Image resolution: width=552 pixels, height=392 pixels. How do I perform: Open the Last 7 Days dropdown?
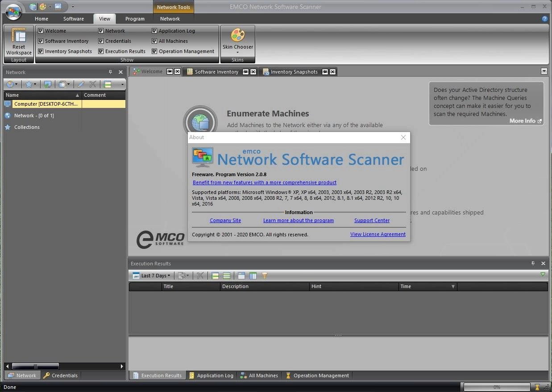point(152,276)
